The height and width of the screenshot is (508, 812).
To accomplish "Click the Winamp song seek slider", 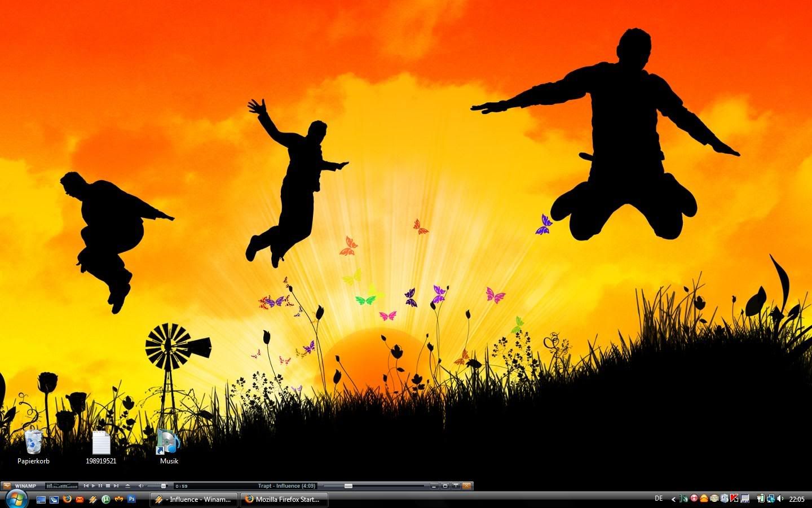I will coord(373,485).
